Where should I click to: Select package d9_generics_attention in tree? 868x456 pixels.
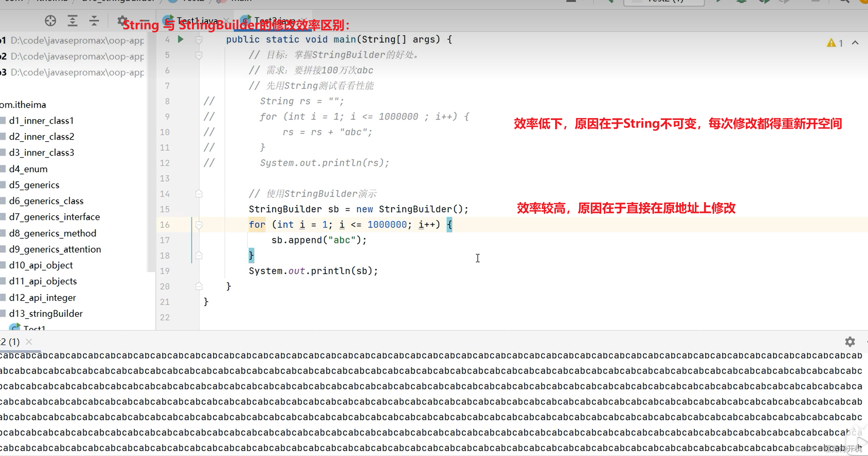point(55,249)
